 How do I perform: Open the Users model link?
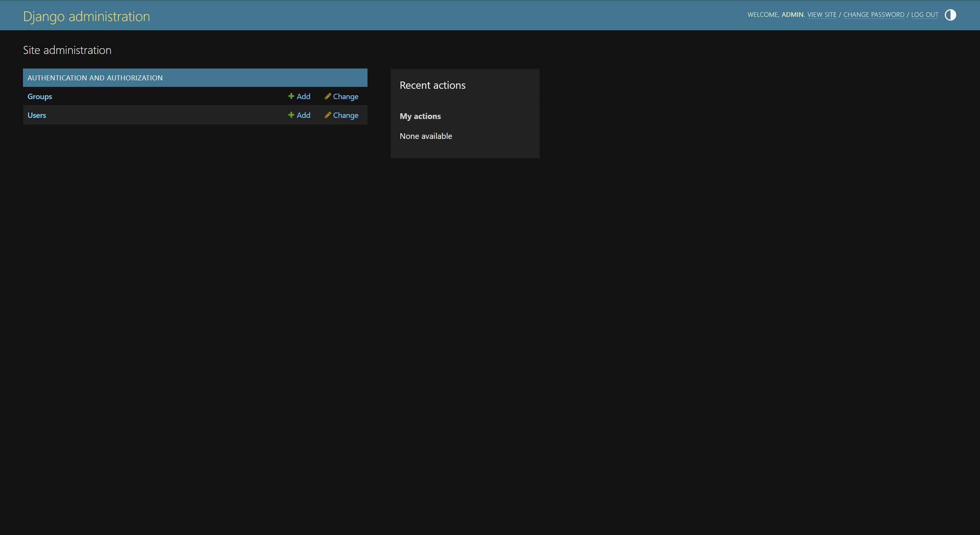click(x=37, y=115)
